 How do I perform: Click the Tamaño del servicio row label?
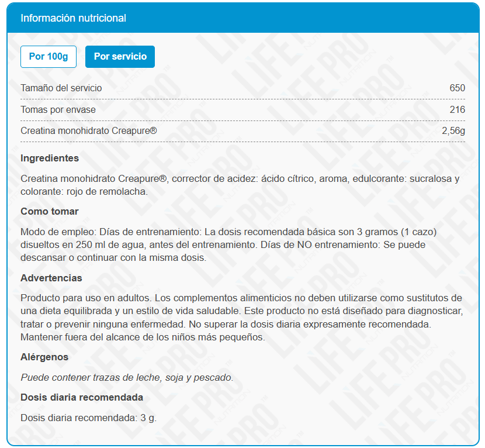61,88
